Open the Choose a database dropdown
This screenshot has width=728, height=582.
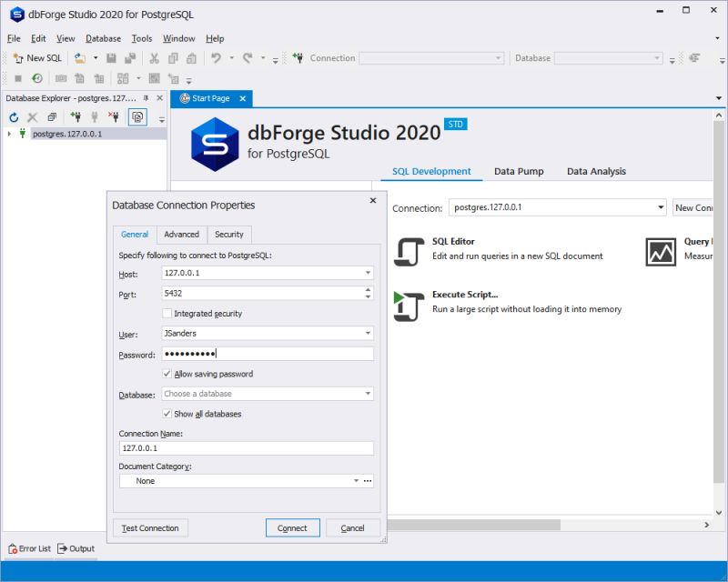(368, 394)
